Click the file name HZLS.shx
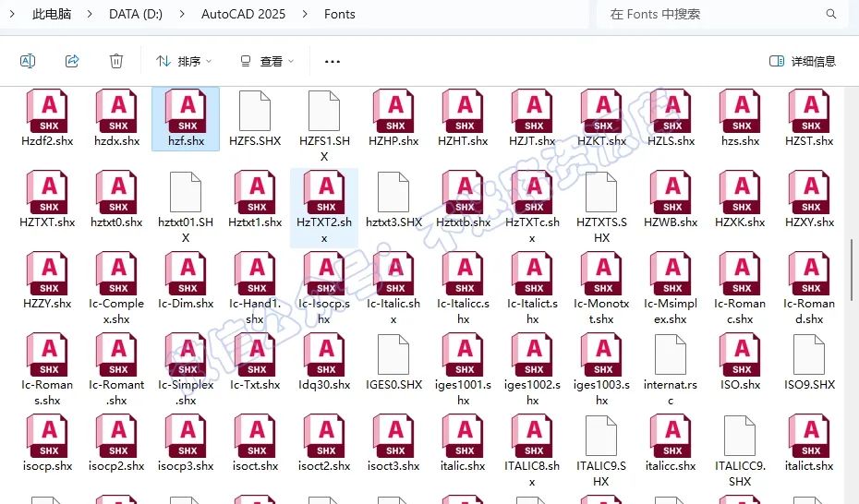This screenshot has width=859, height=504. pos(671,141)
